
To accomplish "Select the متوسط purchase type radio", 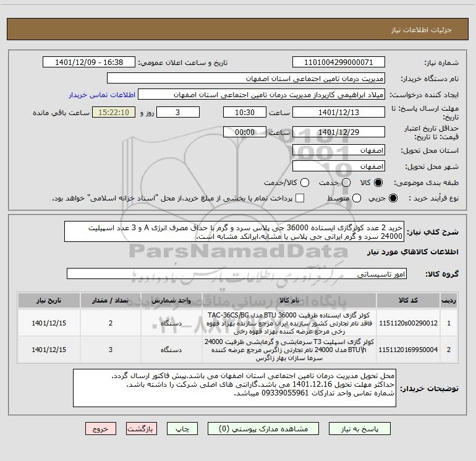I will [357, 198].
